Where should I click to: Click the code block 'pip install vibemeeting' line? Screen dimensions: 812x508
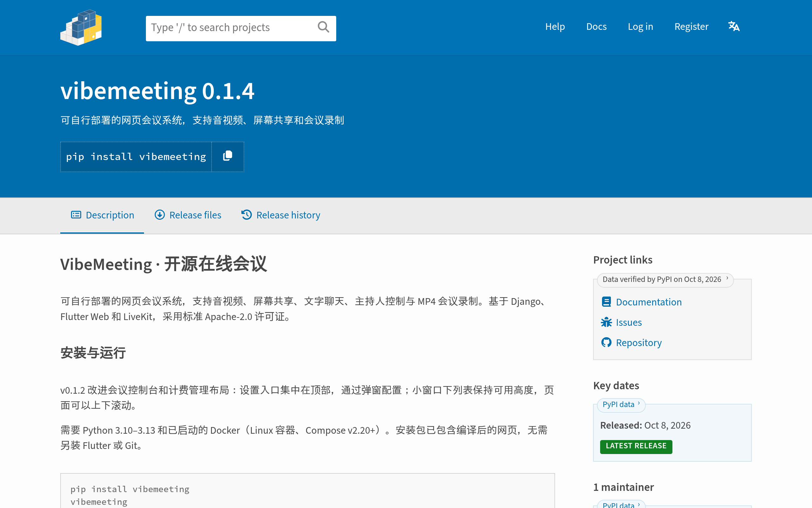tap(130, 489)
